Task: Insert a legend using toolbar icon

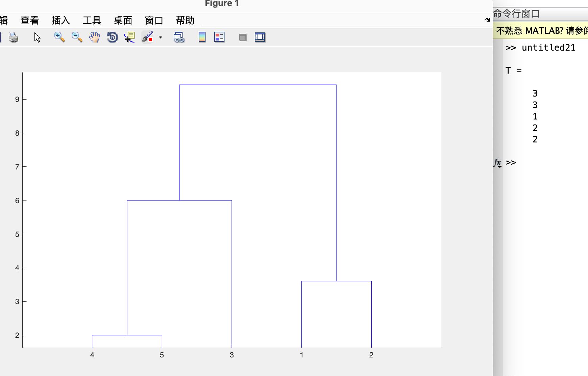Action: click(220, 37)
